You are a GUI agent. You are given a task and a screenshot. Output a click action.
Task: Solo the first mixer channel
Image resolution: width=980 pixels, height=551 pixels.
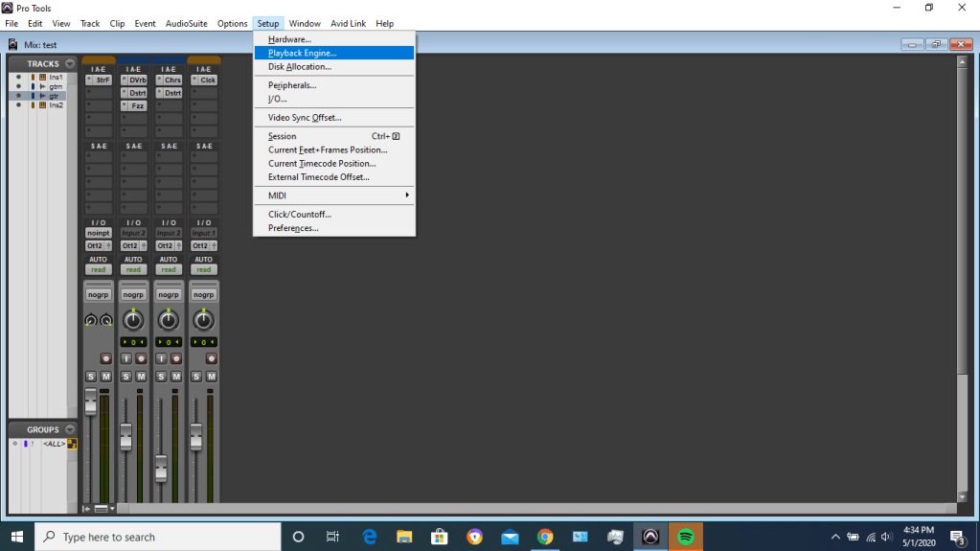(x=91, y=377)
